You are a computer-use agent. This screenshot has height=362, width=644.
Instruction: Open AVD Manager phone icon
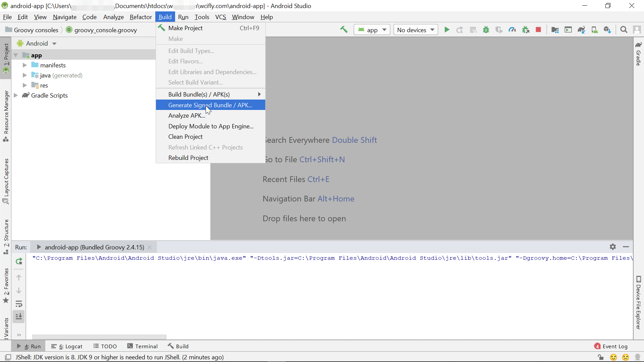(x=594, y=30)
